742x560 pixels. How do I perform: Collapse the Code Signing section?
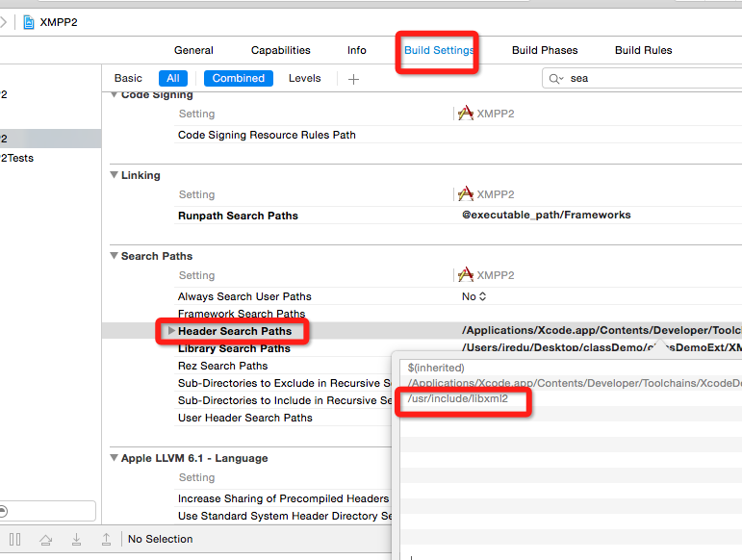[115, 94]
